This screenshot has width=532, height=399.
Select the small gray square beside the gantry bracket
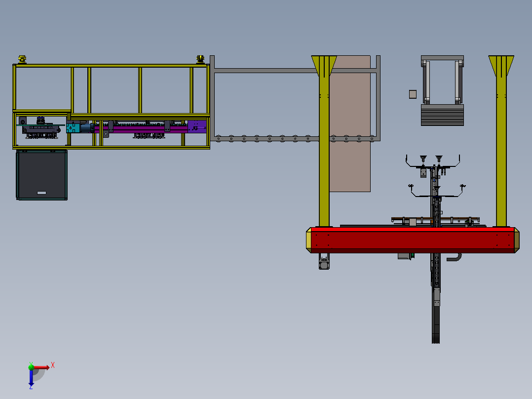point(413,94)
